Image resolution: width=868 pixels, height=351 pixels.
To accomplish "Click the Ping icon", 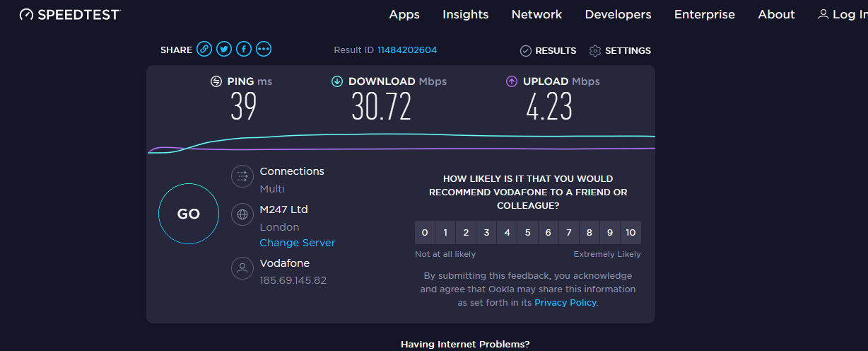I will [216, 81].
